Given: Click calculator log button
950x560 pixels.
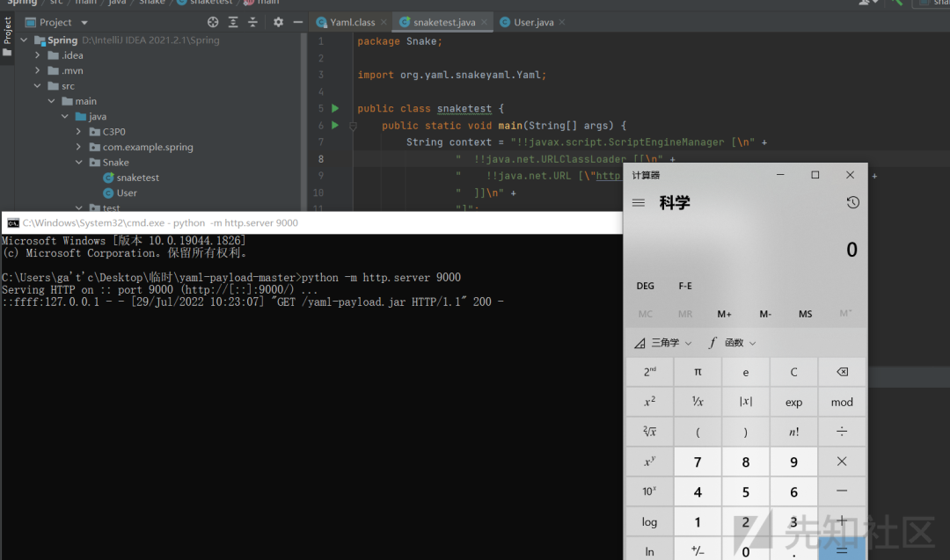Looking at the screenshot, I should [x=649, y=521].
